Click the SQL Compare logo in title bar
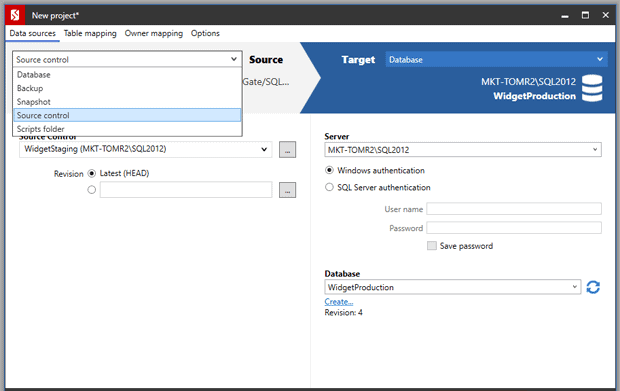Screen dimensions: 620x391 pos(15,15)
